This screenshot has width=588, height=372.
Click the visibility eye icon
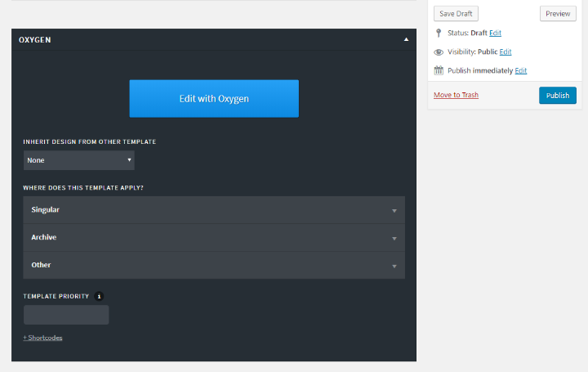click(x=439, y=52)
